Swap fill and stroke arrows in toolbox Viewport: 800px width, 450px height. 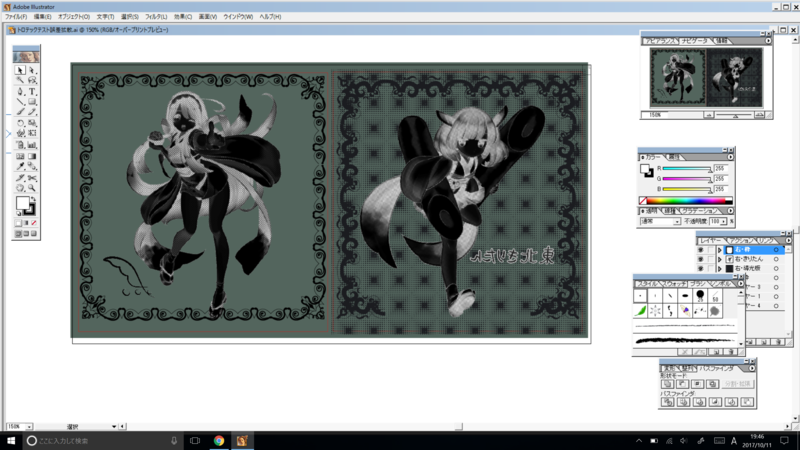34,199
